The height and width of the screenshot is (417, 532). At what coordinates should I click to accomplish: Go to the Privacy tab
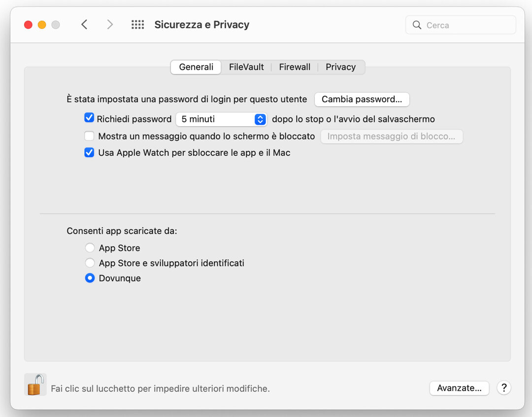tap(340, 67)
